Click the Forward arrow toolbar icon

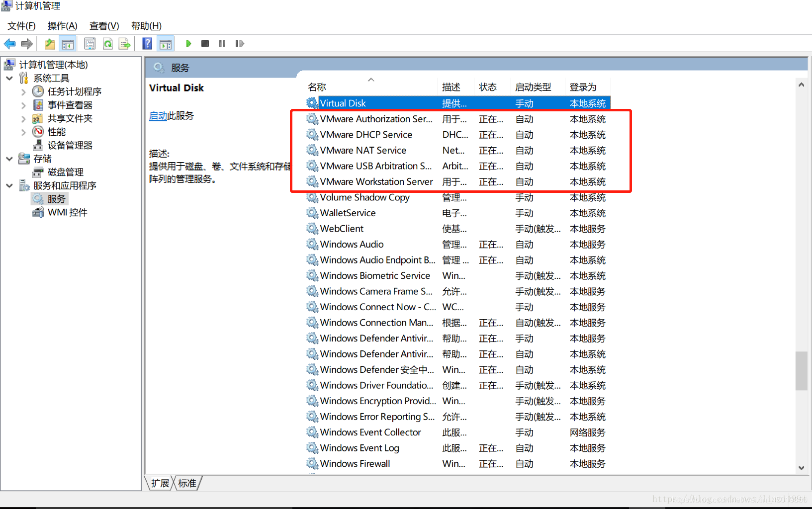click(x=27, y=44)
